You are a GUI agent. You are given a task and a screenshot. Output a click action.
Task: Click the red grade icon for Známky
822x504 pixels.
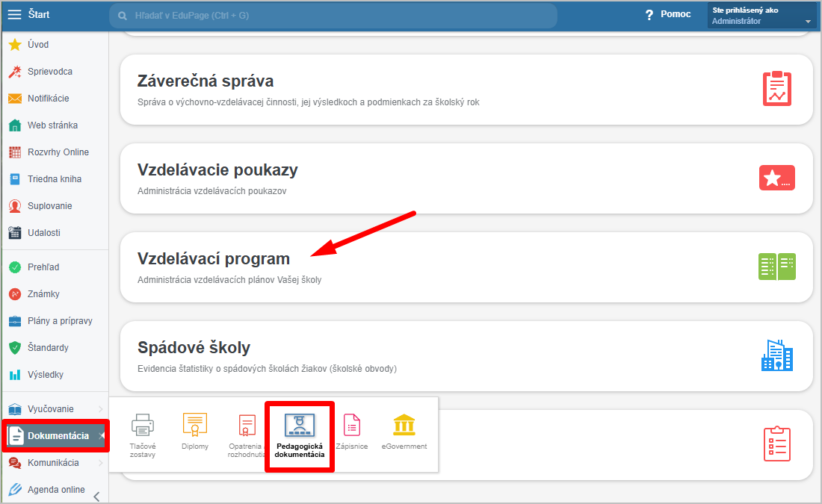pos(15,294)
